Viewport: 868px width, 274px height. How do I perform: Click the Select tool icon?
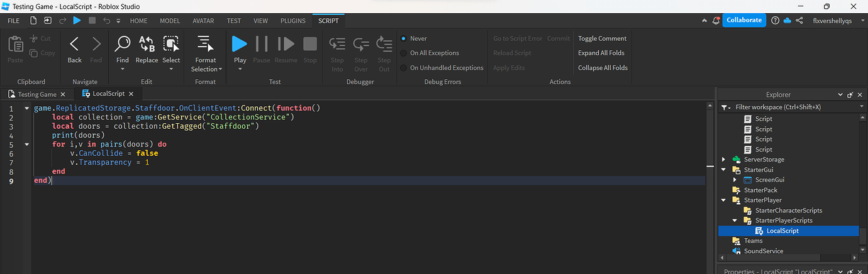point(170,44)
